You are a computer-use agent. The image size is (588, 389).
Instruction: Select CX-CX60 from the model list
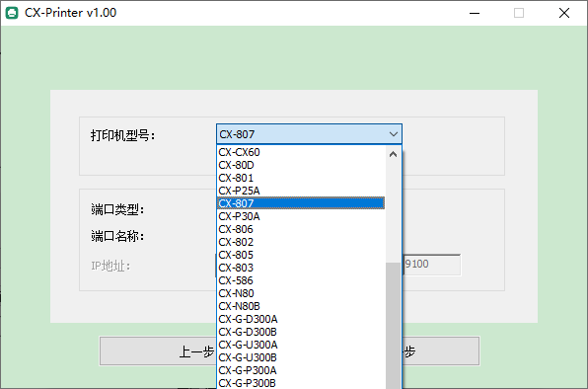(x=301, y=152)
